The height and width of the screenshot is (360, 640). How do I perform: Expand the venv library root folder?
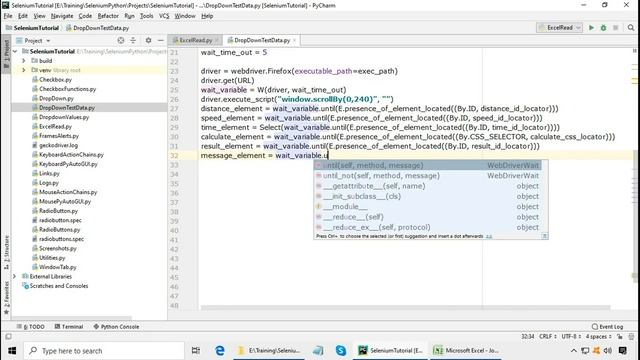[x=24, y=70]
